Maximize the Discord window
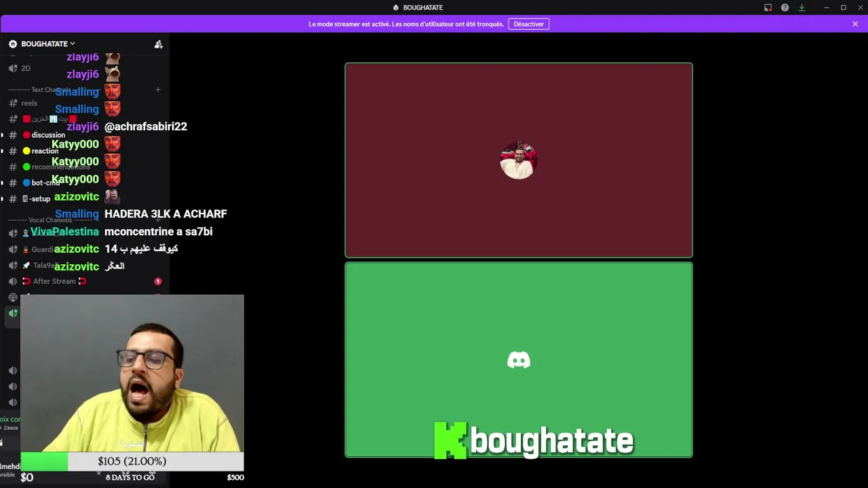Viewport: 868px width, 488px height. [844, 7]
